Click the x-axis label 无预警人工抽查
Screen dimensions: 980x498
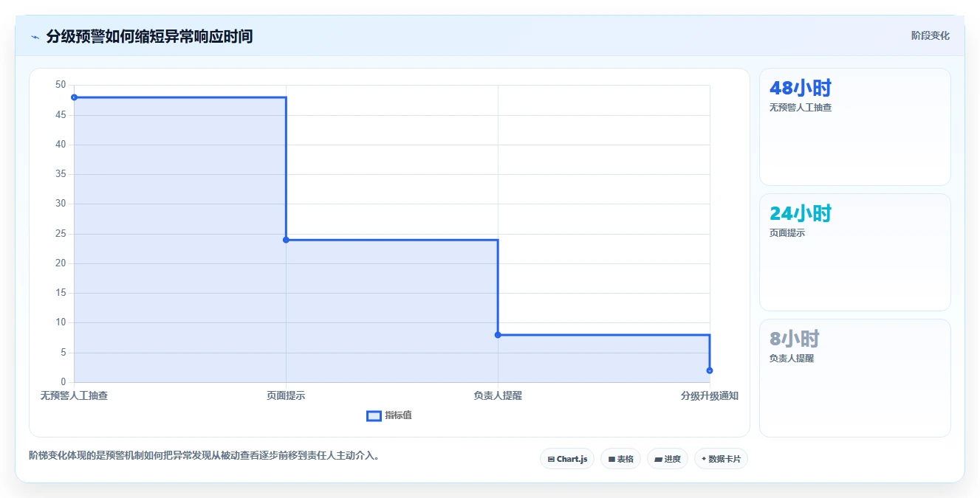pos(74,396)
